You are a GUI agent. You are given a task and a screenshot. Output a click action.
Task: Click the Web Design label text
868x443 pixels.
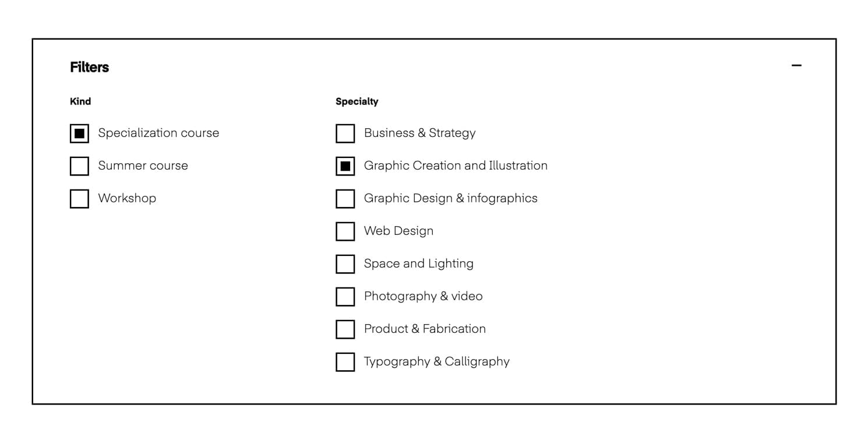click(x=398, y=231)
